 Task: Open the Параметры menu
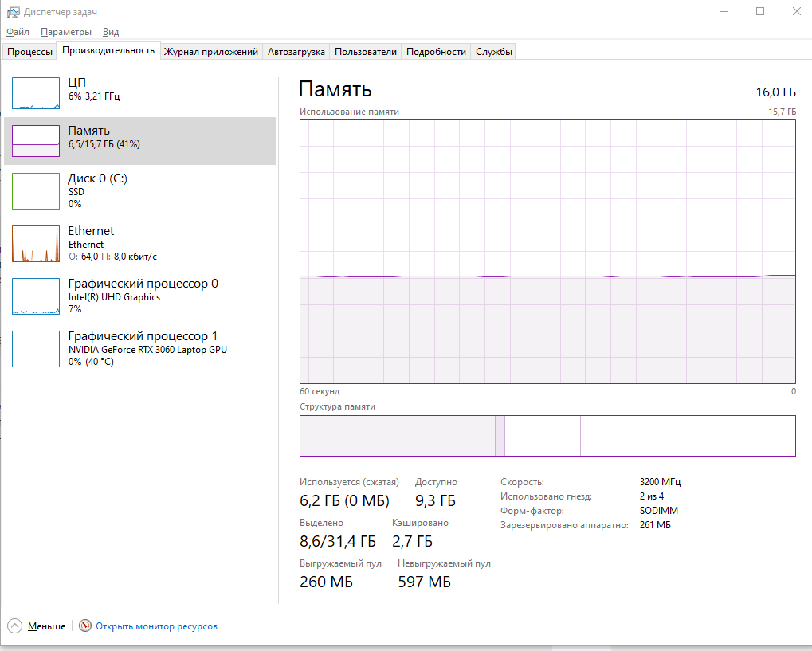pyautogui.click(x=66, y=32)
